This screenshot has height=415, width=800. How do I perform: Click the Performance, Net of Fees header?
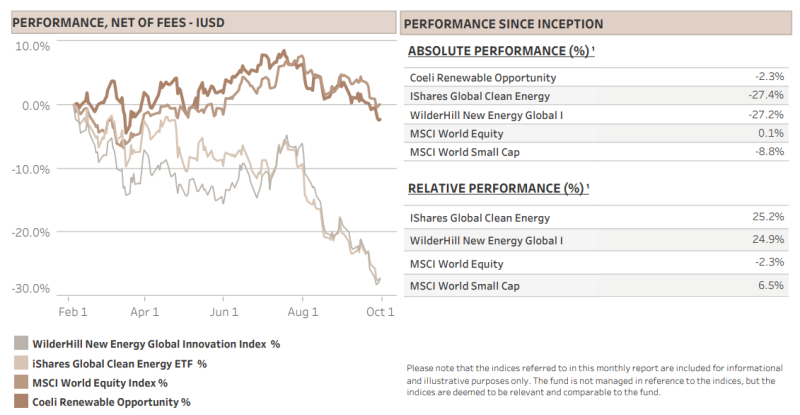pos(204,23)
